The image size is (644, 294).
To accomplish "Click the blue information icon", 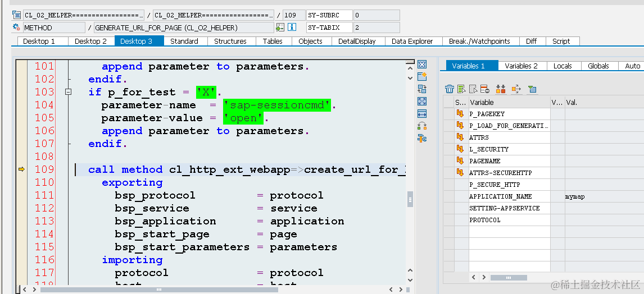I will (x=292, y=27).
